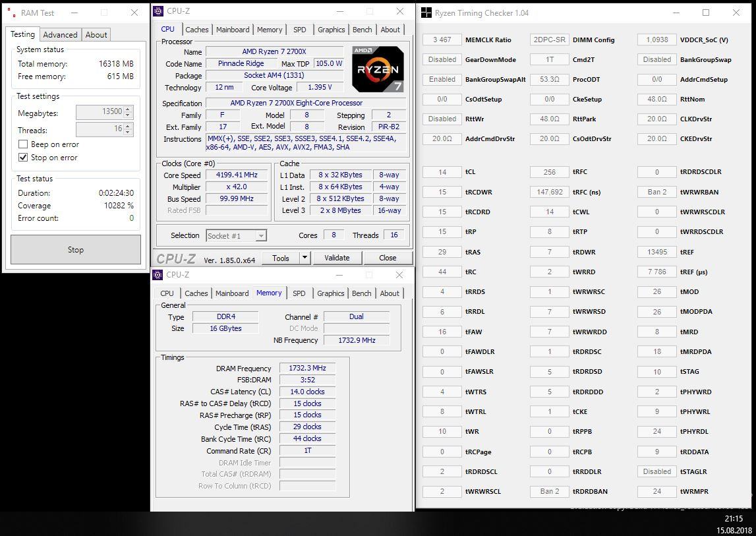The height and width of the screenshot is (536, 756).
Task: Open Mainboard tab in lower CPU-Z window
Action: 232,293
